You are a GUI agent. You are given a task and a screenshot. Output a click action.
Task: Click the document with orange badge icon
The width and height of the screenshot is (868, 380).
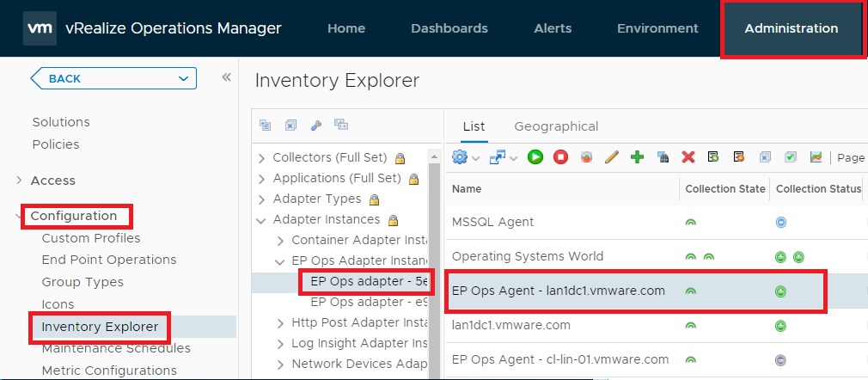(x=739, y=157)
